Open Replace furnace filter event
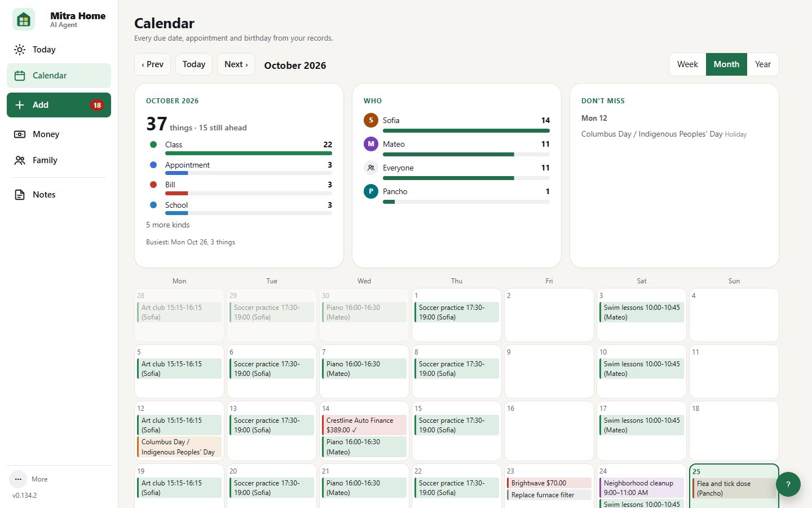The width and height of the screenshot is (812, 508). pos(549,495)
